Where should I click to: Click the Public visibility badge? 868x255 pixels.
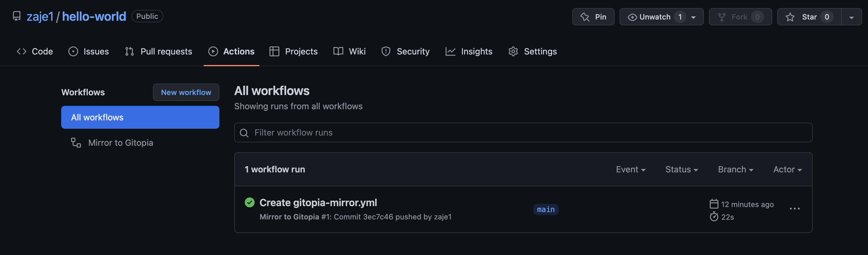147,16
